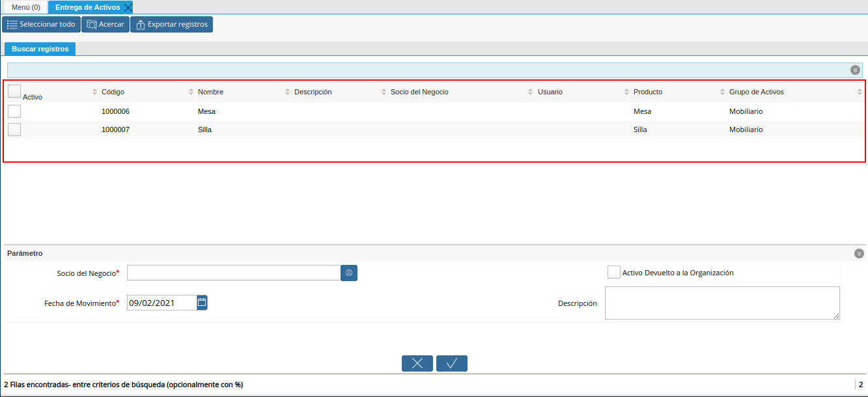Toggle Activo Devuelto a la Organización checkbox
This screenshot has width=868, height=397.
click(613, 272)
